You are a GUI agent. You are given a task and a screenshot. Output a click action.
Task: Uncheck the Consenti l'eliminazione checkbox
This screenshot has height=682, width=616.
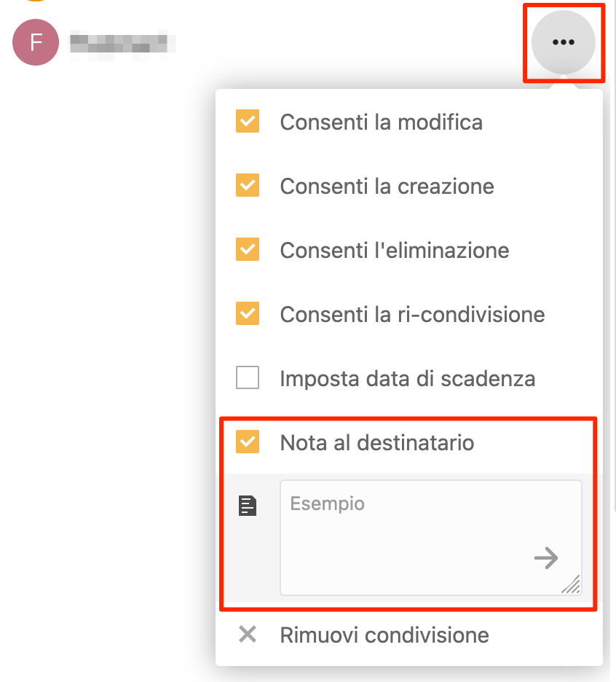[248, 249]
